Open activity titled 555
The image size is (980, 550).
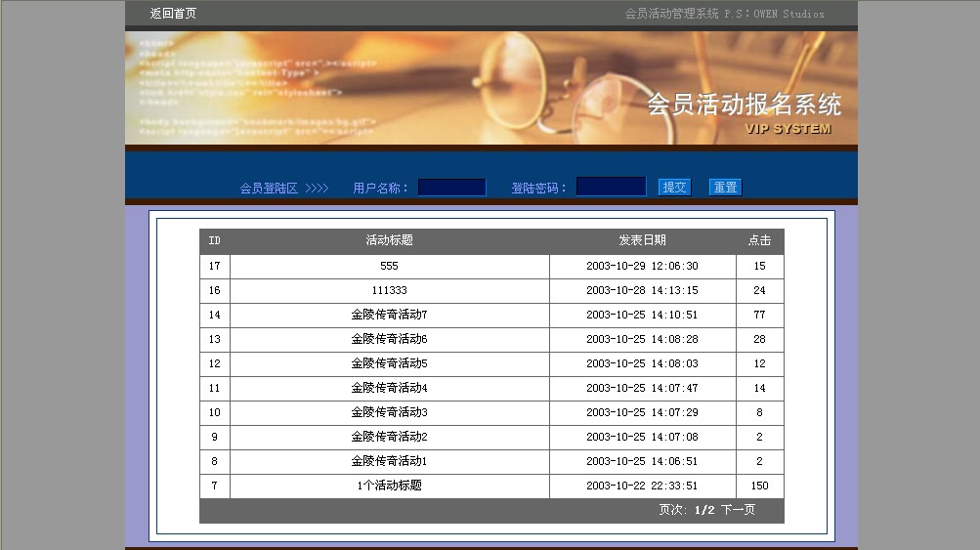pos(390,267)
